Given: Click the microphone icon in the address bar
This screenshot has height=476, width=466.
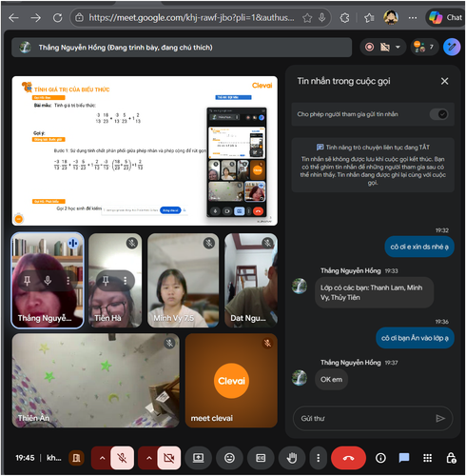Looking at the screenshot, I should pos(321,18).
